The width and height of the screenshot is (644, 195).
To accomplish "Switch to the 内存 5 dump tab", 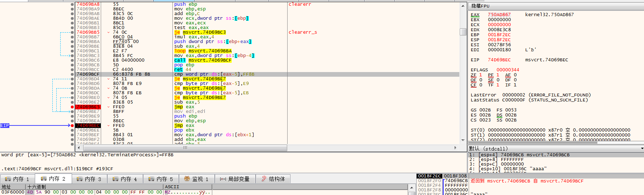I will 161,179.
